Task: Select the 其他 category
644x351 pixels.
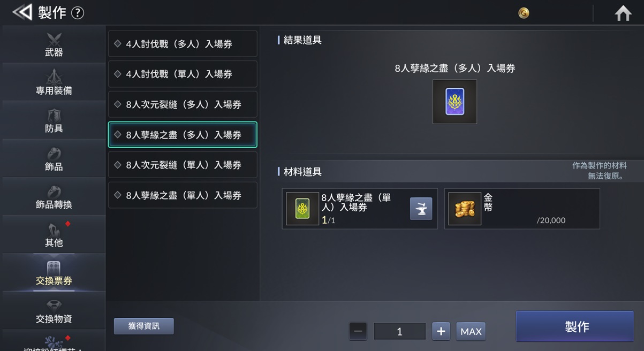Action: tap(54, 234)
